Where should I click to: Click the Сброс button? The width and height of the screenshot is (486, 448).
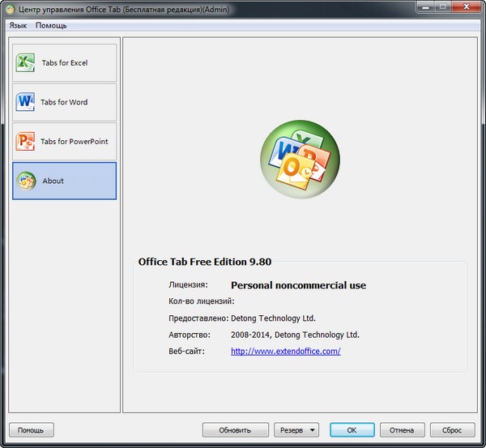pos(452,430)
